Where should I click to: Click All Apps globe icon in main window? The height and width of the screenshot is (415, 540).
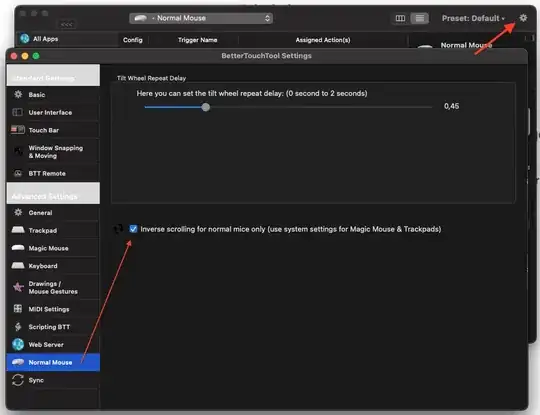24,39
